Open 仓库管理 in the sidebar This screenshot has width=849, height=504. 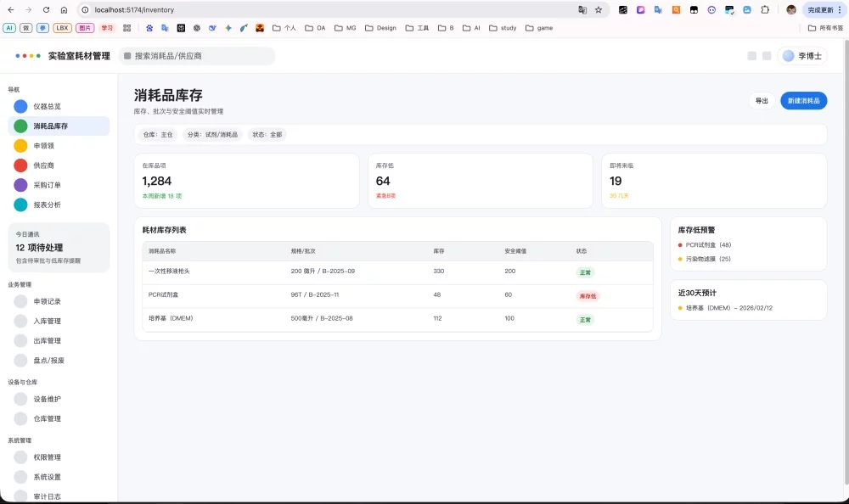[59, 418]
